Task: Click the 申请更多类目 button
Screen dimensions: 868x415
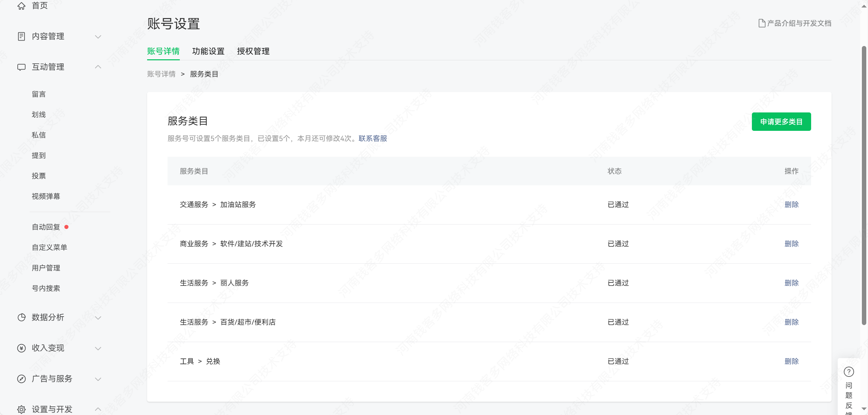Action: (781, 122)
